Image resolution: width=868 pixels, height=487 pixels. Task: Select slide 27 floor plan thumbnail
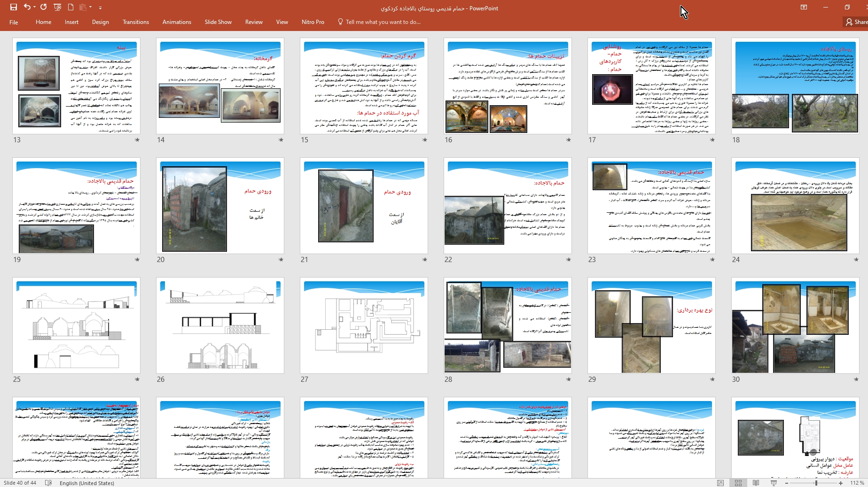point(364,325)
